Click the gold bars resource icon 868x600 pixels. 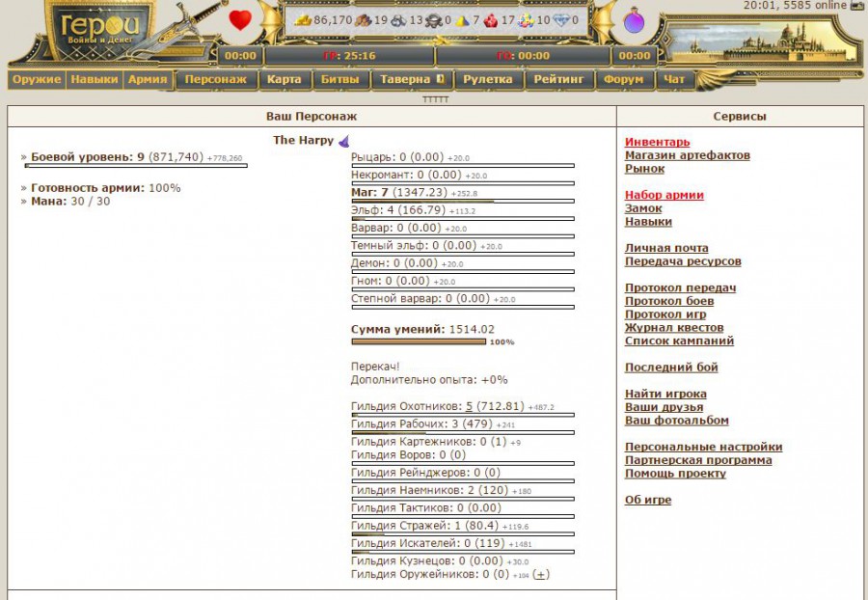click(x=303, y=20)
